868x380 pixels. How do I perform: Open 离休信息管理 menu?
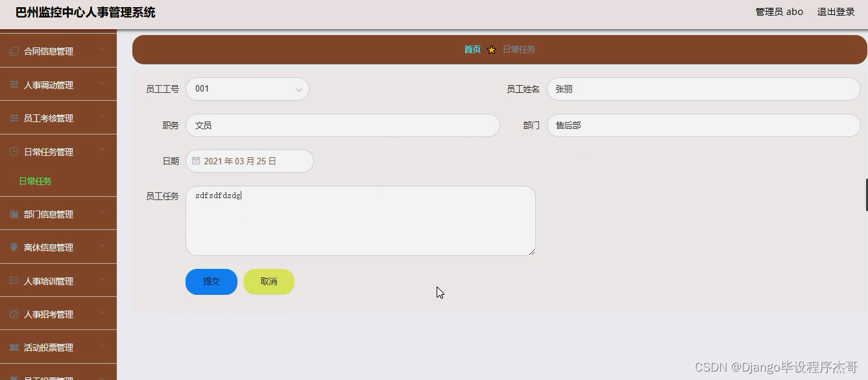click(58, 247)
